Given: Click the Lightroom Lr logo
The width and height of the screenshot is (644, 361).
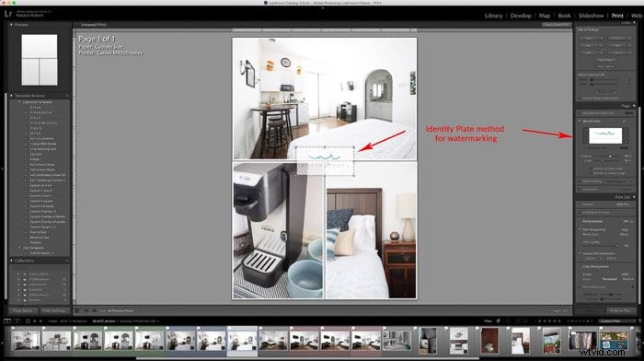Looking at the screenshot, I should [7, 14].
